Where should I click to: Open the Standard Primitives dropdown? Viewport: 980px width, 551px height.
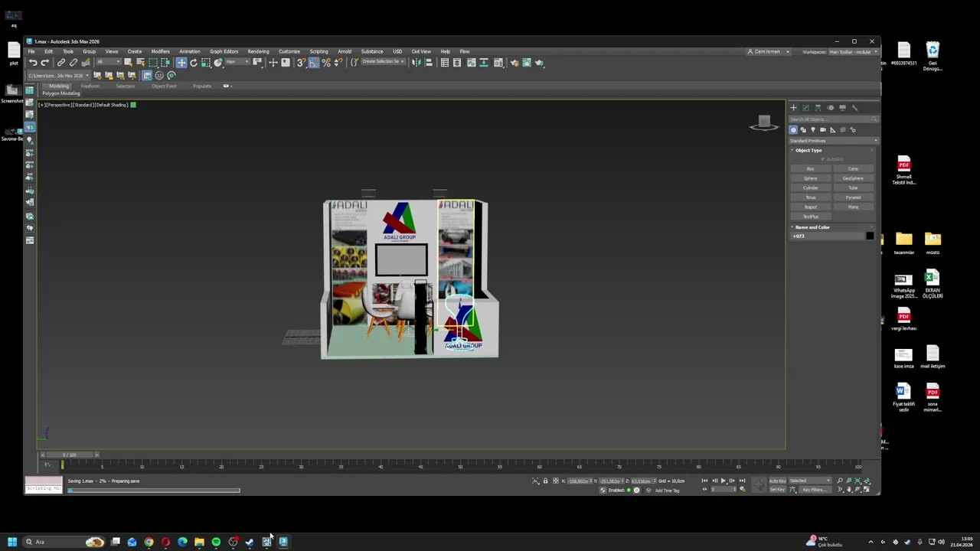point(833,141)
